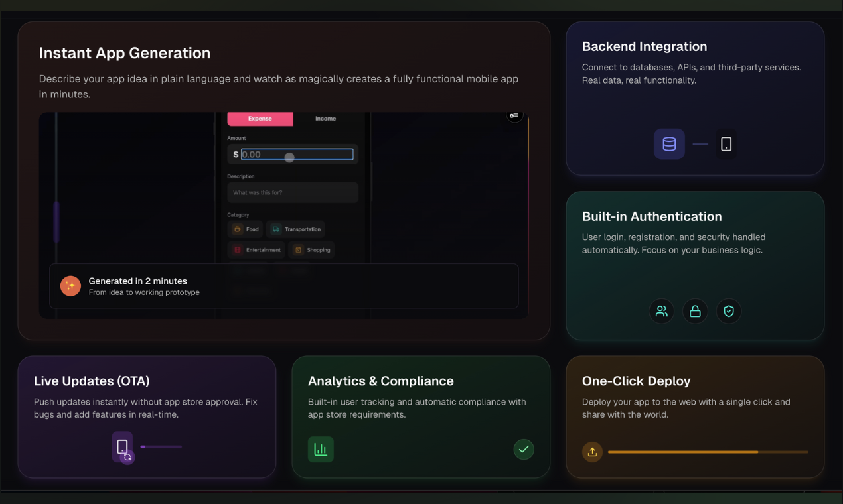Screen dimensions: 843x504
Task: Click the One-Click Deploy heading
Action: [x=637, y=381]
